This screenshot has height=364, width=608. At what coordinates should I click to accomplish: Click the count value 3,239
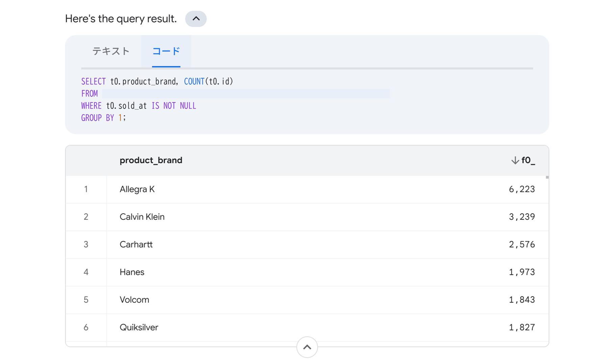coord(522,217)
